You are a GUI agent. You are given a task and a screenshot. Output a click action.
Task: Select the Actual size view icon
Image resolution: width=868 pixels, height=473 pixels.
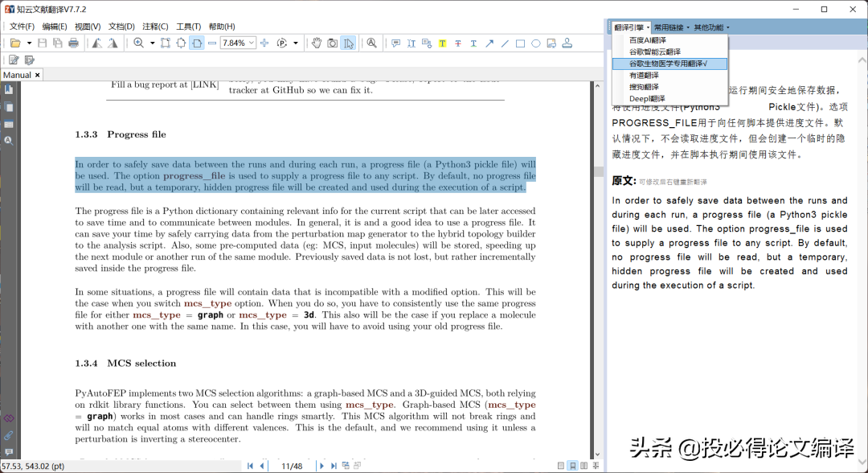pyautogui.click(x=166, y=43)
